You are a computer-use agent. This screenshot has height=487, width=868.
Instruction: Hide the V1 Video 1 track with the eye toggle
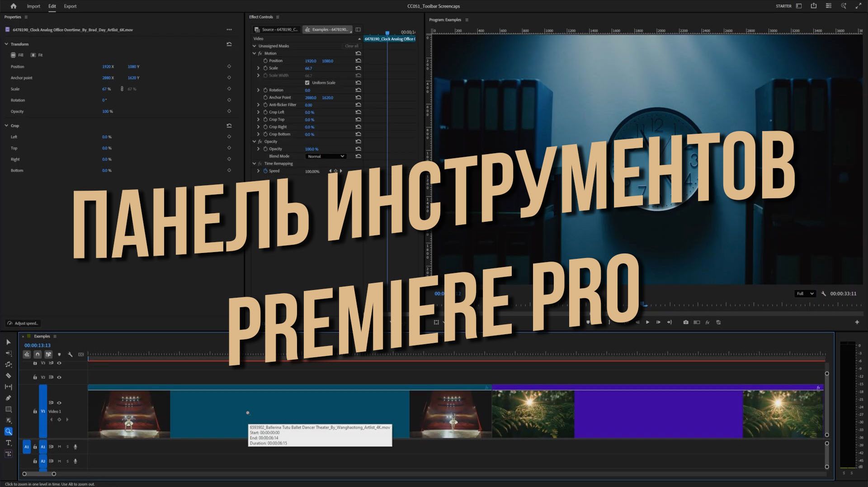click(59, 403)
